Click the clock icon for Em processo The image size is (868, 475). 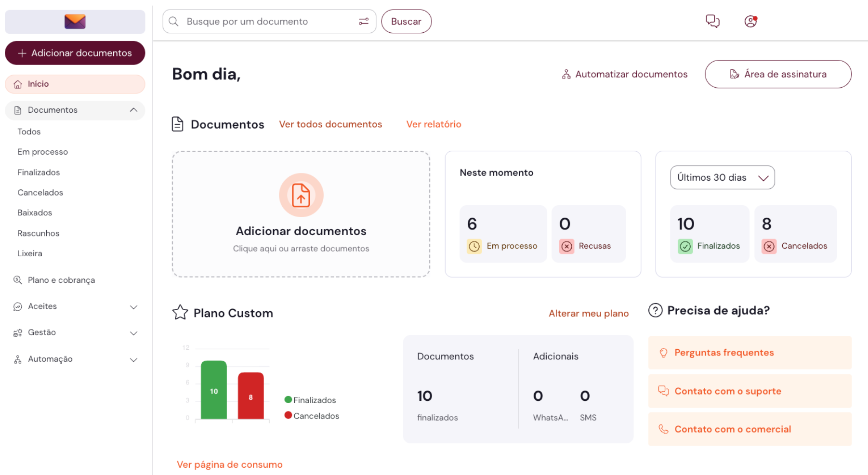(474, 246)
